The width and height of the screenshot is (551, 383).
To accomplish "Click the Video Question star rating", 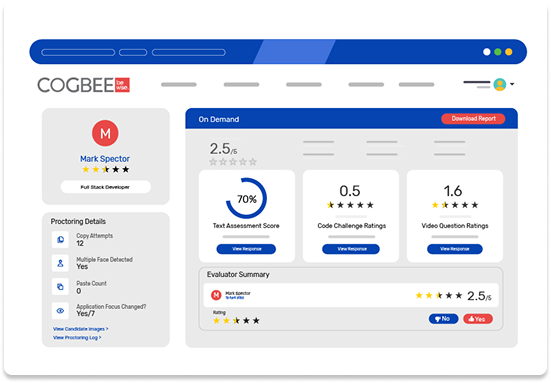I will (x=455, y=205).
